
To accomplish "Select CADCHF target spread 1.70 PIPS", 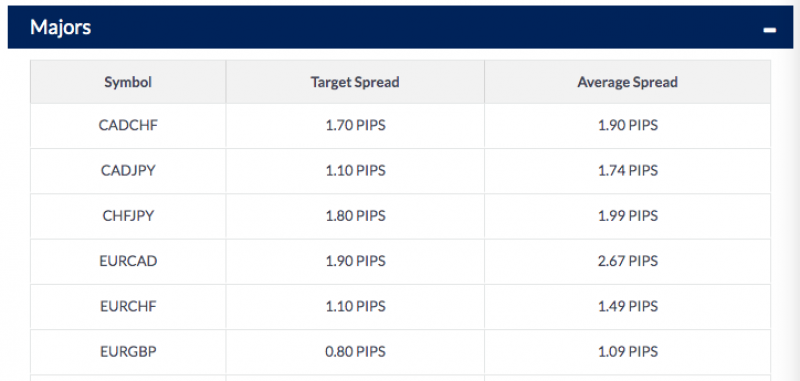I will (356, 125).
